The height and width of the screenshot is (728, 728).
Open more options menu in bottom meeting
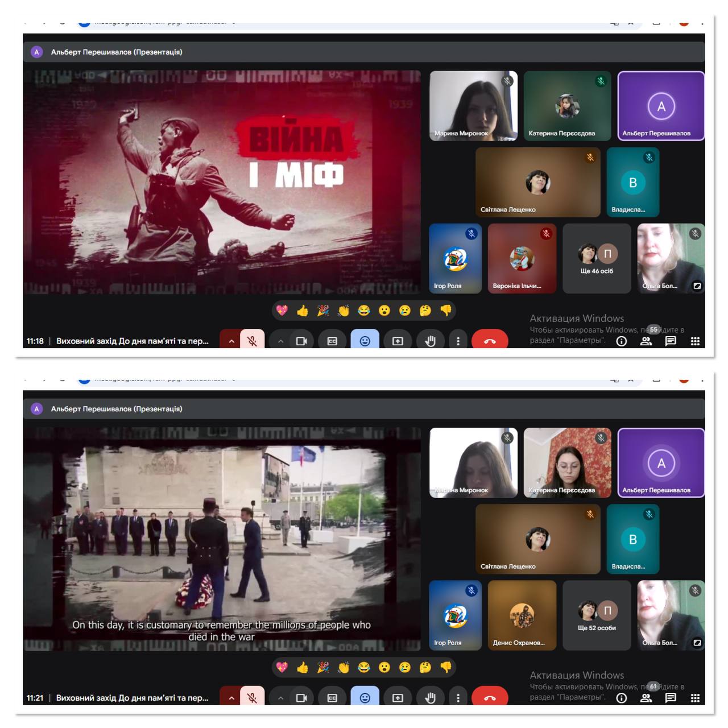tap(458, 697)
